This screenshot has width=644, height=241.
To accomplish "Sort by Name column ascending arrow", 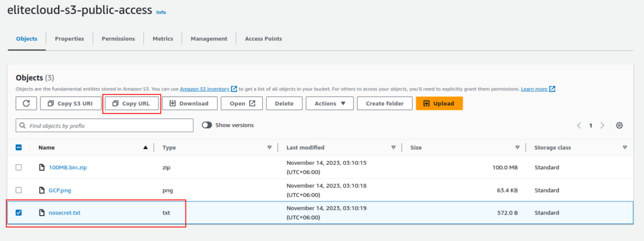I will (145, 147).
